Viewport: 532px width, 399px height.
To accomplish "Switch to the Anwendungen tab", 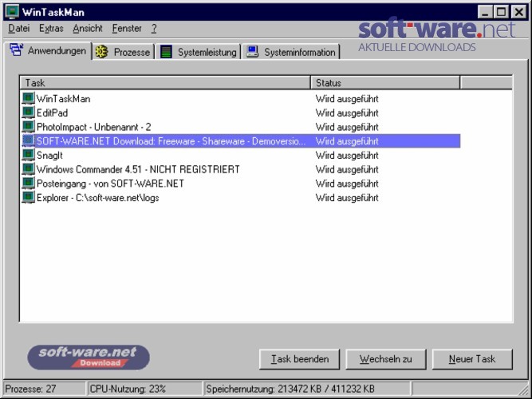I will tap(48, 50).
